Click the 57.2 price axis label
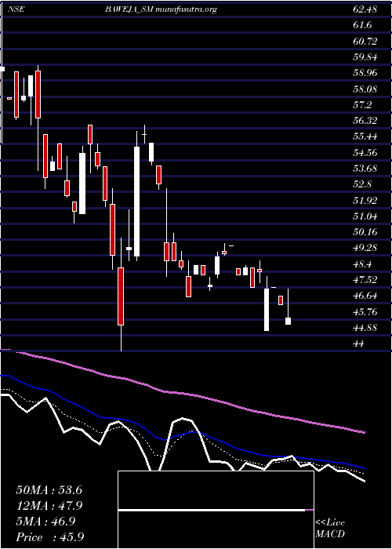 362,104
